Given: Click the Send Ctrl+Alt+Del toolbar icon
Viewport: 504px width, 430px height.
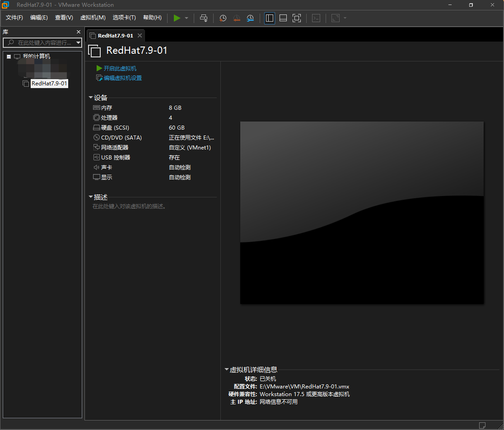Looking at the screenshot, I should click(204, 18).
